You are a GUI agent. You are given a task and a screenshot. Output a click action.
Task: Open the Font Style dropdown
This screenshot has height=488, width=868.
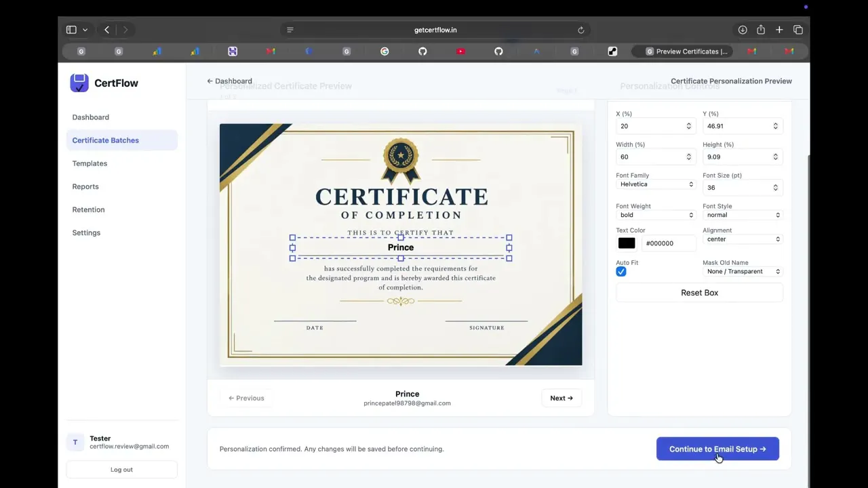(x=743, y=215)
